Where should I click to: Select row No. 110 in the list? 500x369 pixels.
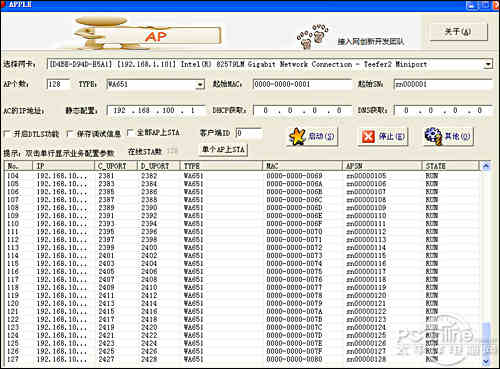242,224
